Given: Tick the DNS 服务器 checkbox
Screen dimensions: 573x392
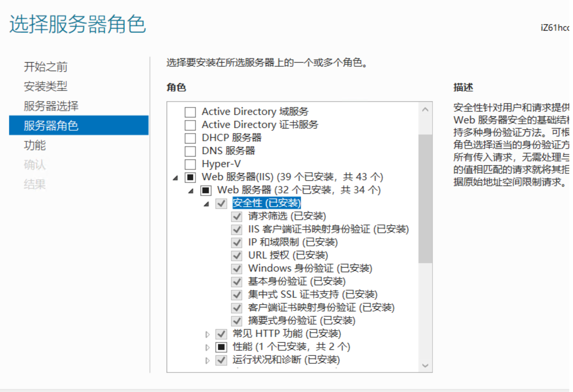Looking at the screenshot, I should tap(190, 151).
